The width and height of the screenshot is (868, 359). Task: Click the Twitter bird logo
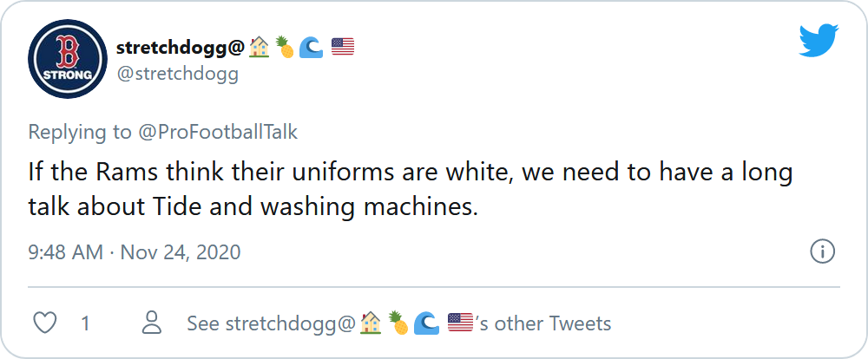point(819,41)
